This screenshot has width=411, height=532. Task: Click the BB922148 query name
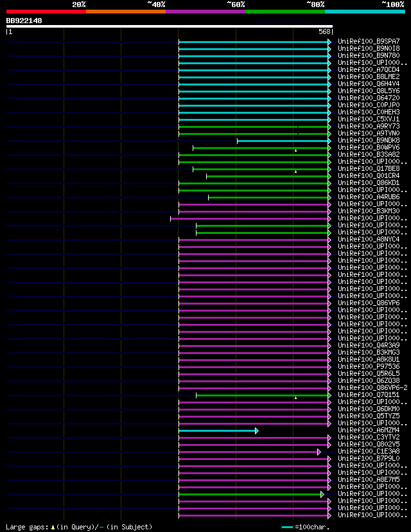click(x=24, y=21)
